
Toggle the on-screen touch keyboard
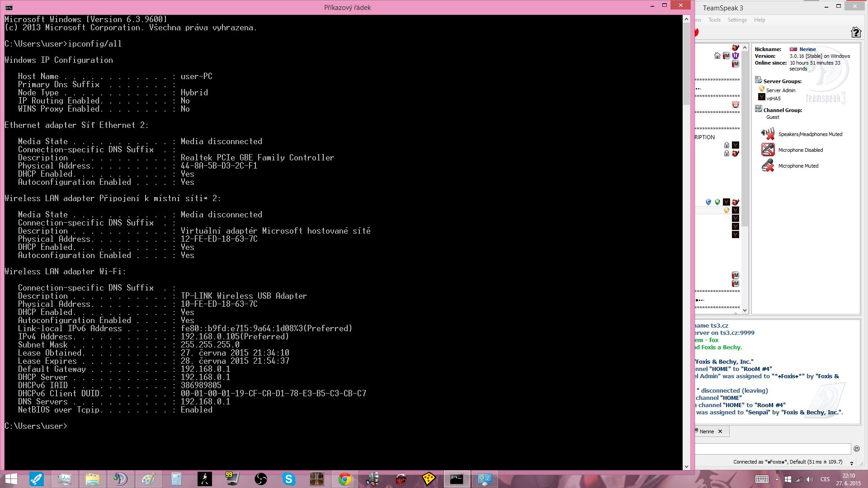[762, 479]
